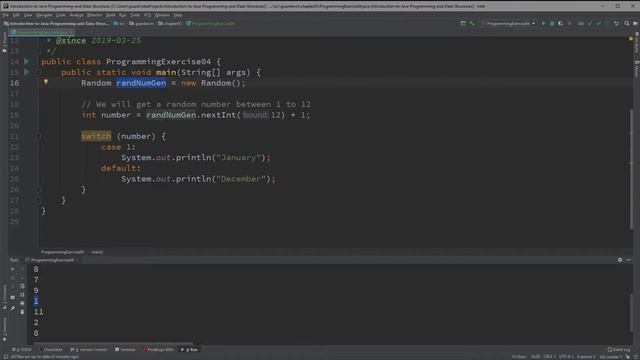Viewport: 640px width, 360px height.
Task: Click the yellow intention lightbulb on line 16
Action: 46,82
